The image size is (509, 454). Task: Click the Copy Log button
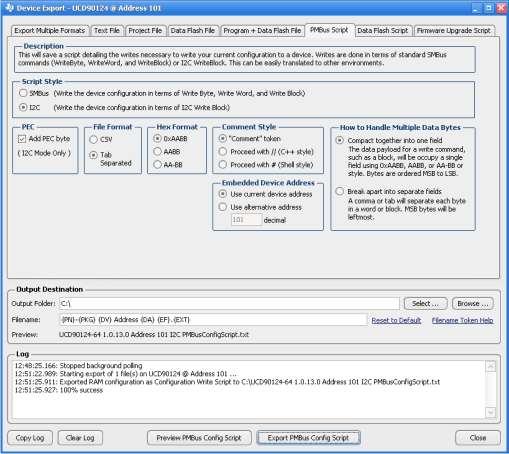(30, 438)
